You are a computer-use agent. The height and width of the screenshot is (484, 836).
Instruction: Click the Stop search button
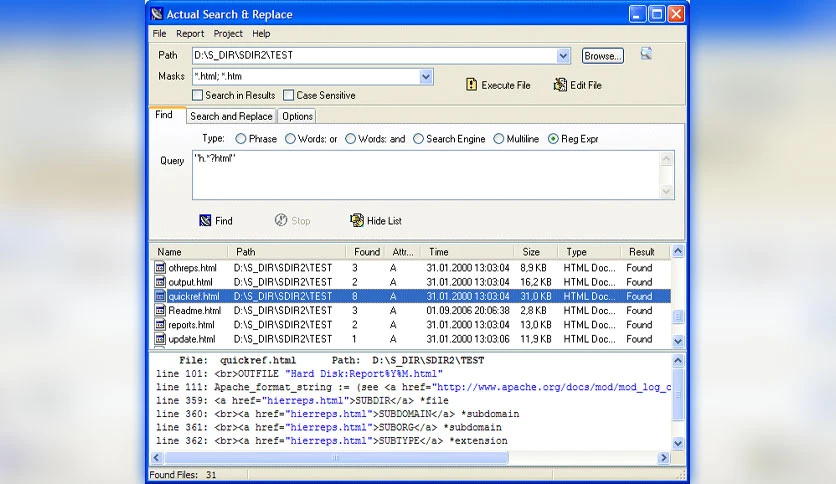(x=292, y=221)
